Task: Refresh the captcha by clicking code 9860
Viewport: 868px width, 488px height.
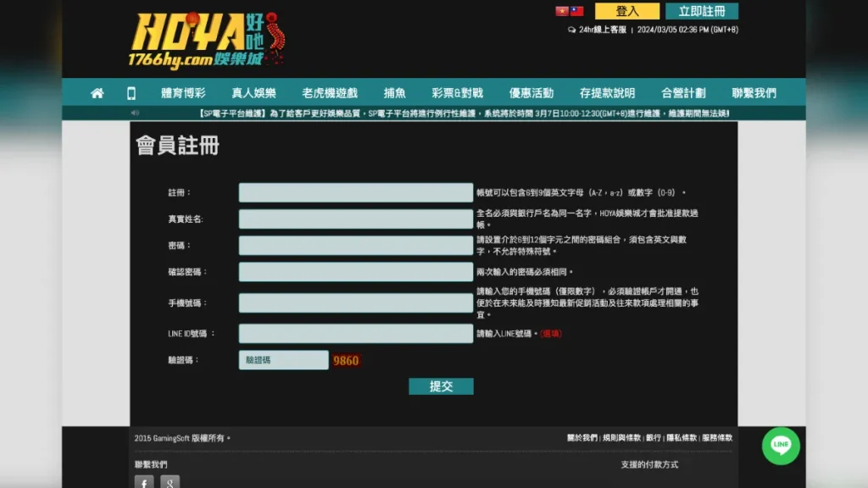Action: point(347,359)
